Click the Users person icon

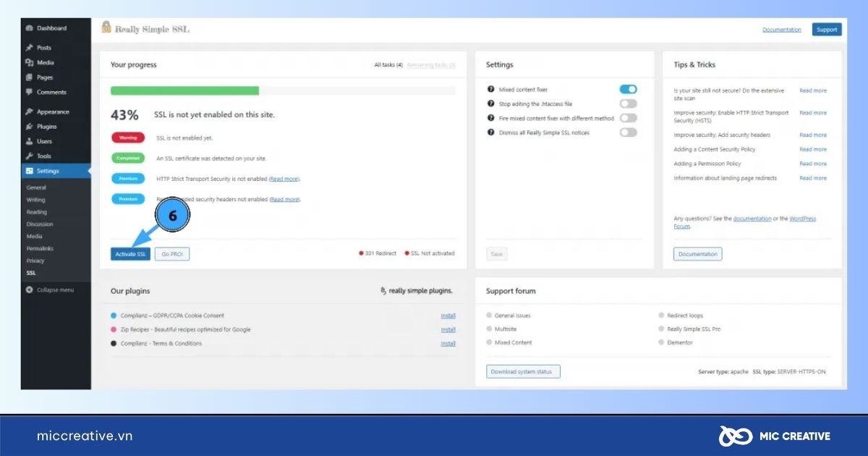pos(30,142)
